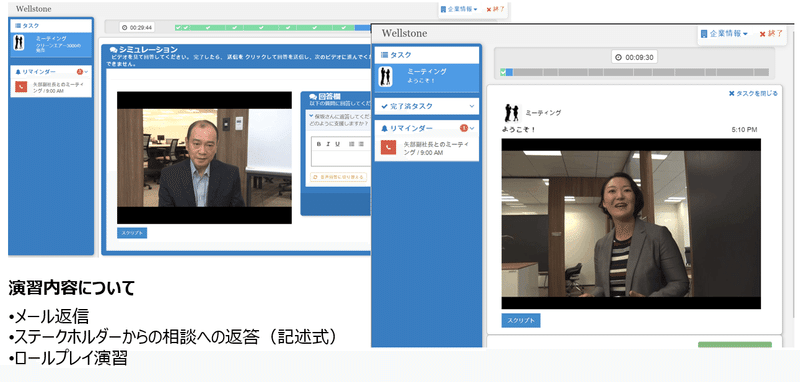800x382 pixels.
Task: Click the clock icon beside 00:09:30
Action: pyautogui.click(x=619, y=58)
